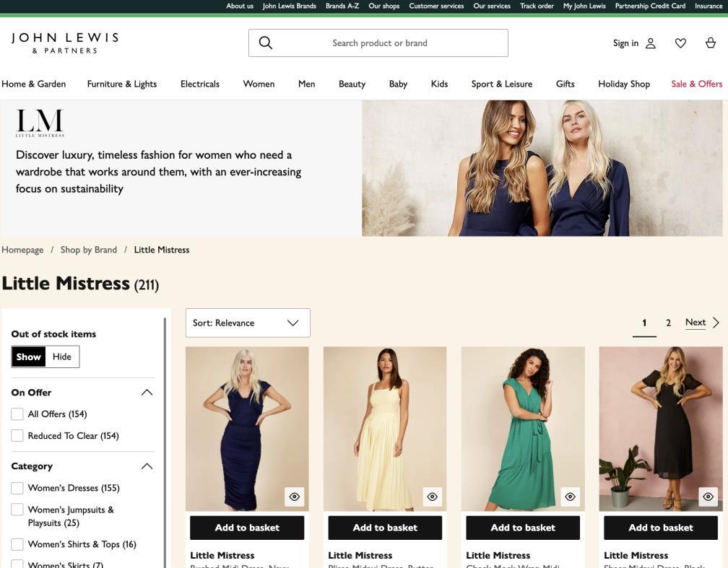The image size is (728, 568).
Task: Go to Shop by Brand breadcrumb
Action: (89, 250)
